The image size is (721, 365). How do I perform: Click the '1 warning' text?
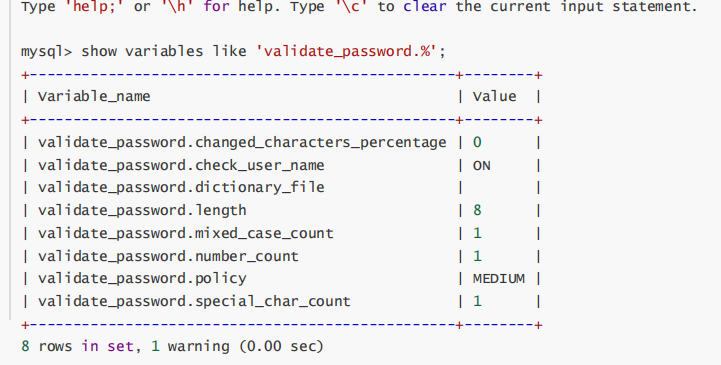click(190, 346)
